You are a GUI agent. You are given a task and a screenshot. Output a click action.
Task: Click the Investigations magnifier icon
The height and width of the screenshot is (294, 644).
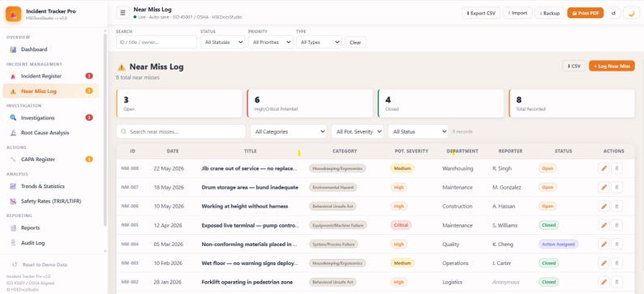click(x=13, y=118)
